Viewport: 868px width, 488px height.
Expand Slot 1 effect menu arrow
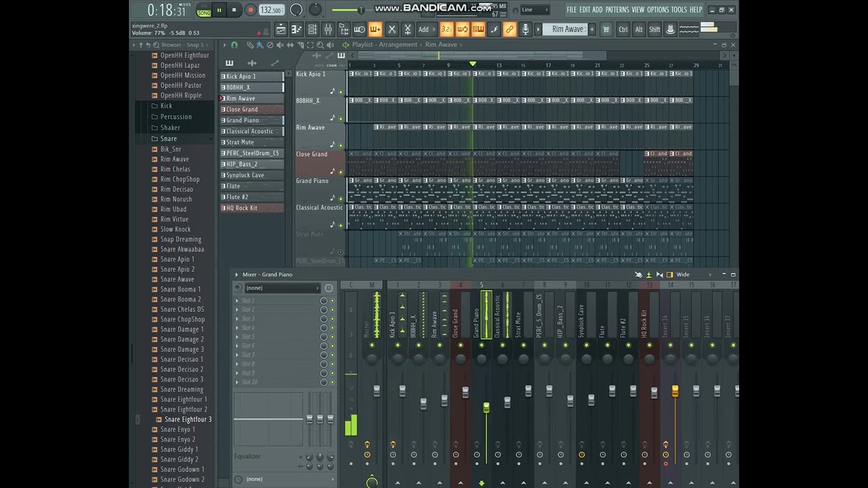pyautogui.click(x=237, y=300)
